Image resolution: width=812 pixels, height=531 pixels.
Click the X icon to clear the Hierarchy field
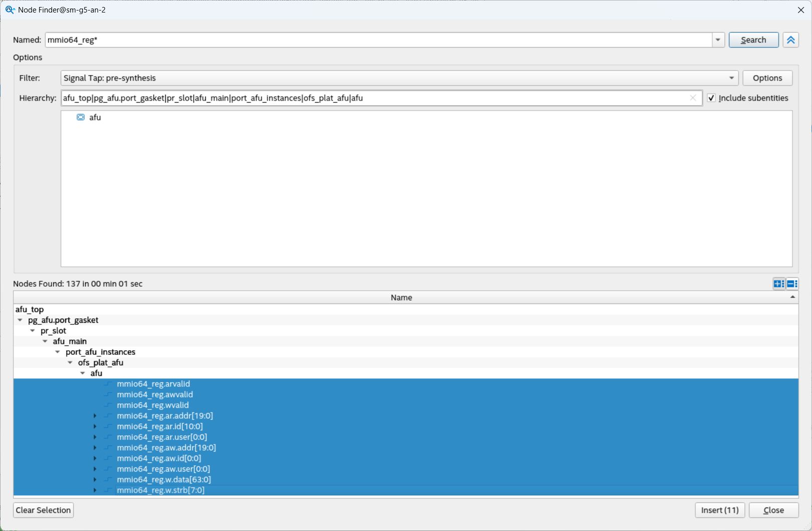[693, 98]
